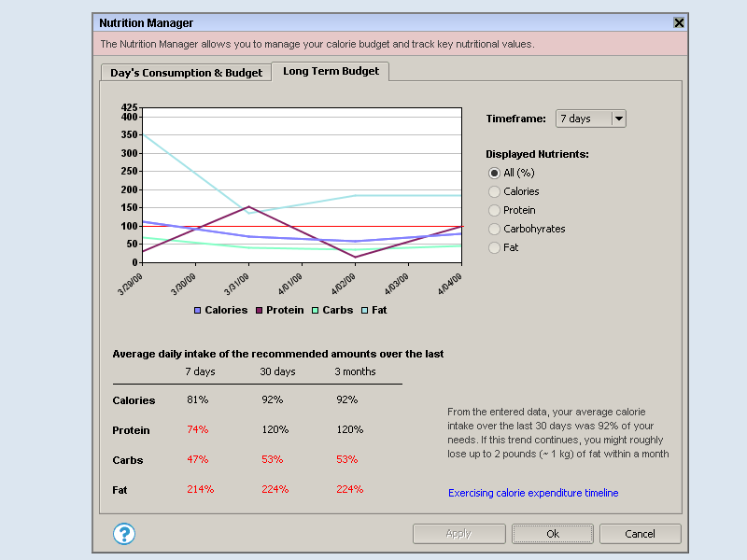Click the 7 days timeframe combo box
The image size is (747, 560).
tap(584, 119)
